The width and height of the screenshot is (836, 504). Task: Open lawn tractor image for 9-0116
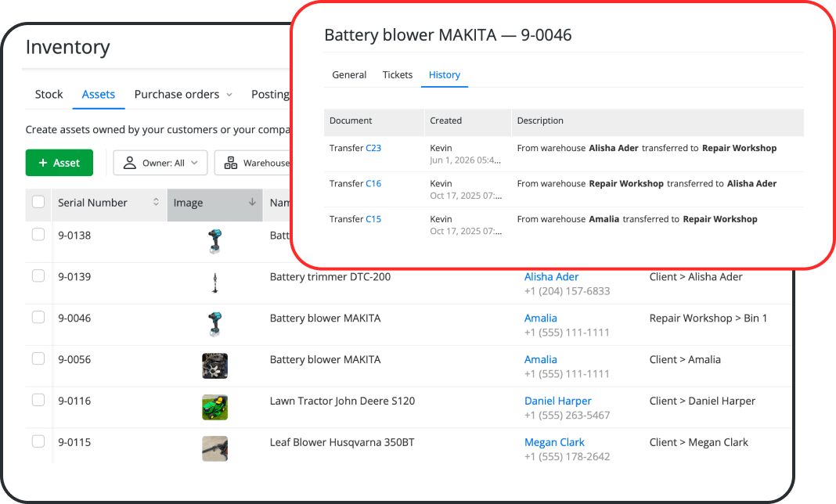214,408
